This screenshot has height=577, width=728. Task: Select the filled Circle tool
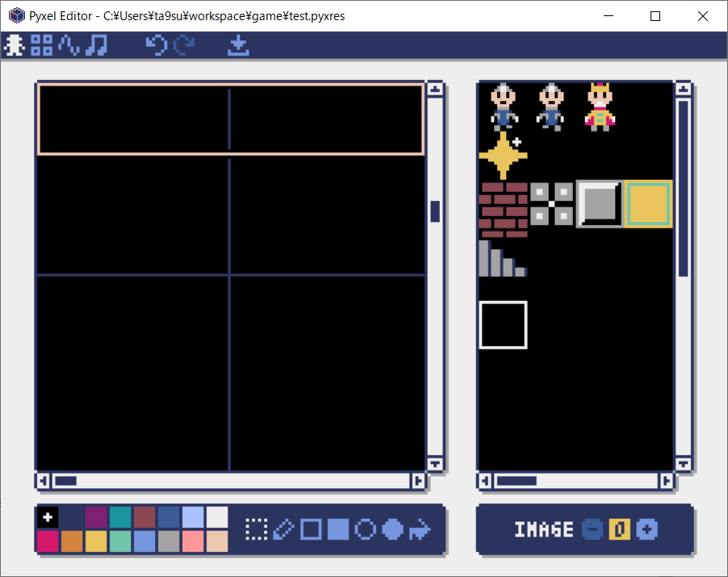(393, 529)
